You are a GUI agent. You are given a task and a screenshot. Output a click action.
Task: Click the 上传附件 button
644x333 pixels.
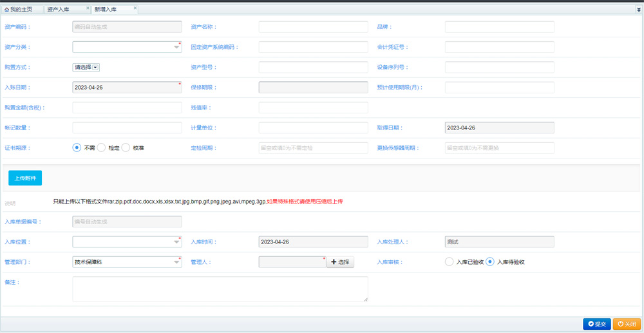point(25,178)
